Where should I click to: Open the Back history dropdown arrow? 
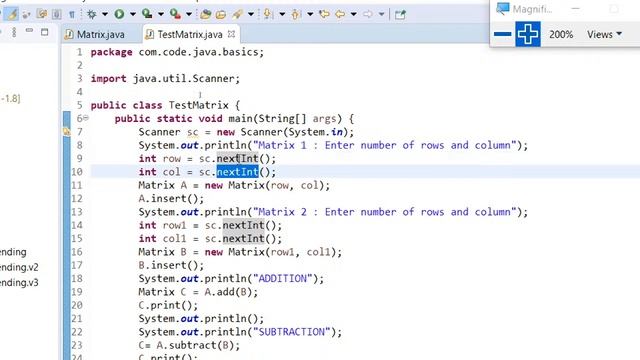[353, 14]
